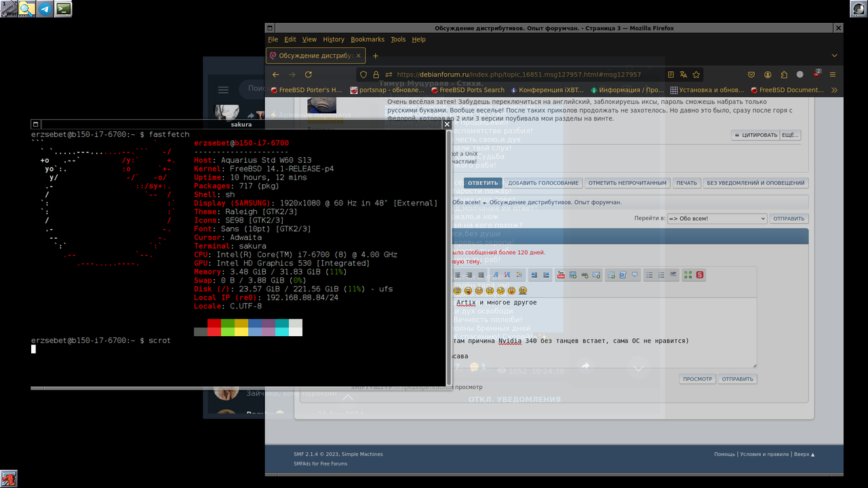
Task: Insert quote with speech bubble icon
Action: [x=635, y=274]
